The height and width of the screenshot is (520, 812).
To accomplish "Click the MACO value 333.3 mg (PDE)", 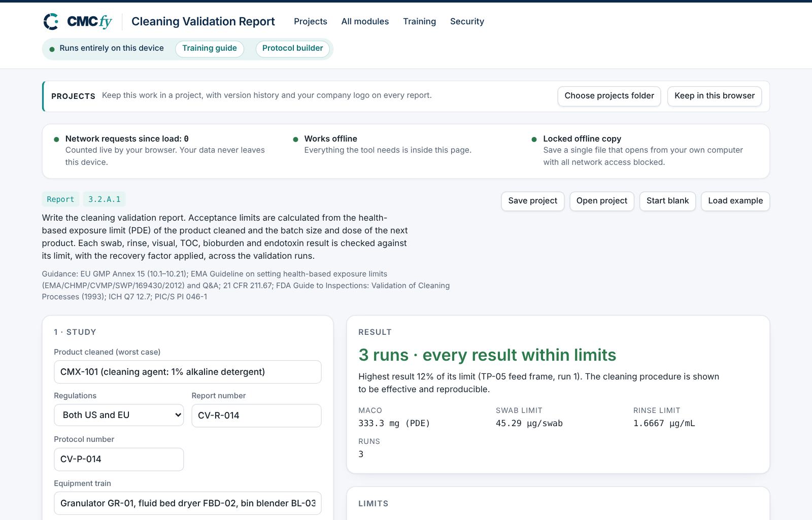I will coord(394,423).
